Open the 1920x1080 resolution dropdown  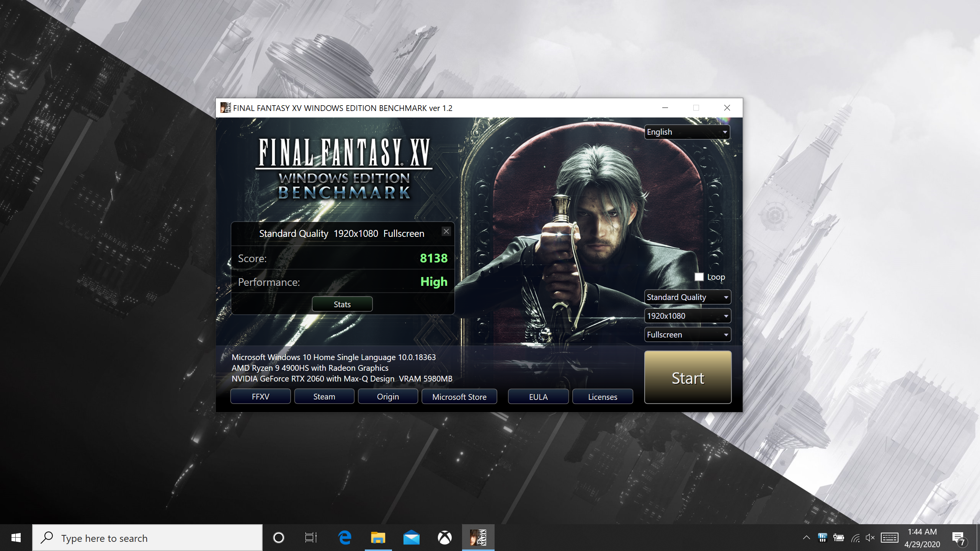[688, 316]
